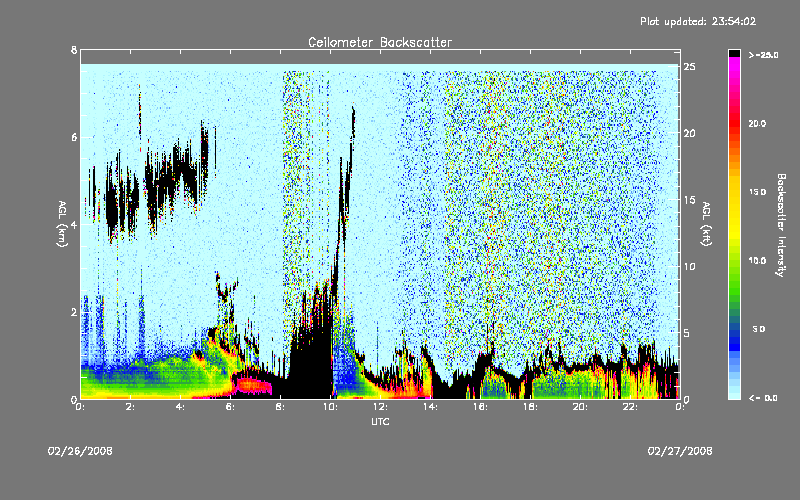
Task: Click the colorbar value 10.0 label
Action: (757, 260)
